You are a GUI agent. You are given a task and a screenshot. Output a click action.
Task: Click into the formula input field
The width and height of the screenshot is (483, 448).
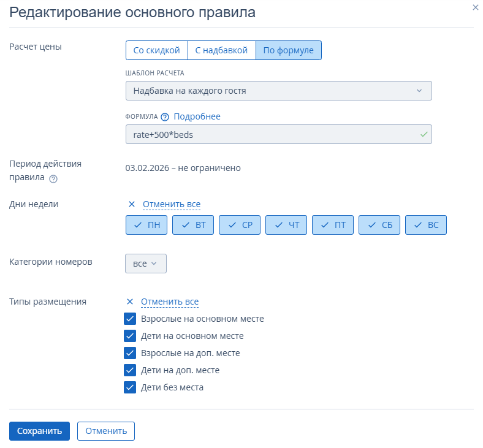(x=270, y=134)
